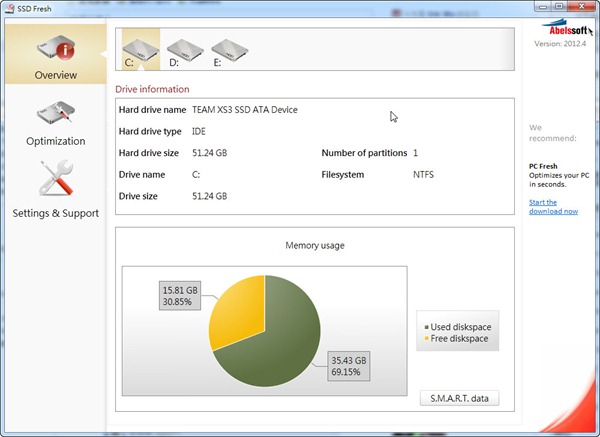This screenshot has height=437, width=600.
Task: Open Settings & Support tools icon
Action: coord(55,180)
